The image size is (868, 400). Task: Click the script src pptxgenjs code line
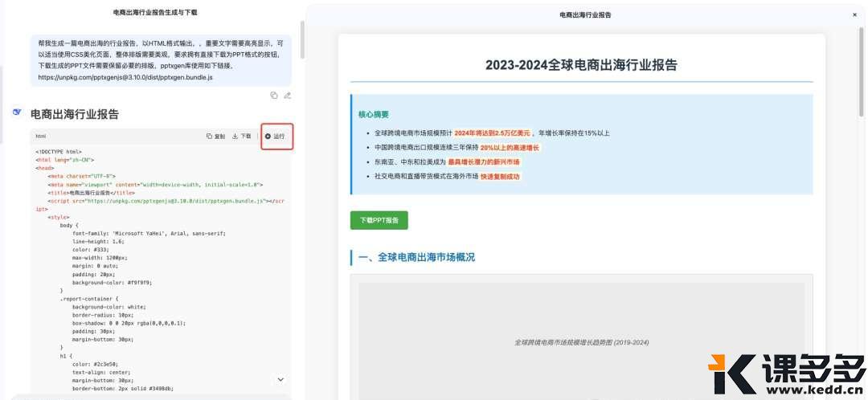161,205
